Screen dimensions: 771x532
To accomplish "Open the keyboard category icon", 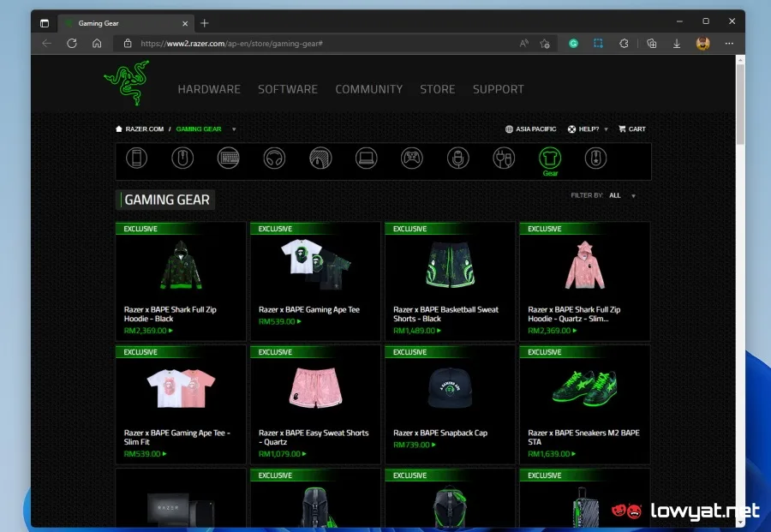I will (x=228, y=158).
